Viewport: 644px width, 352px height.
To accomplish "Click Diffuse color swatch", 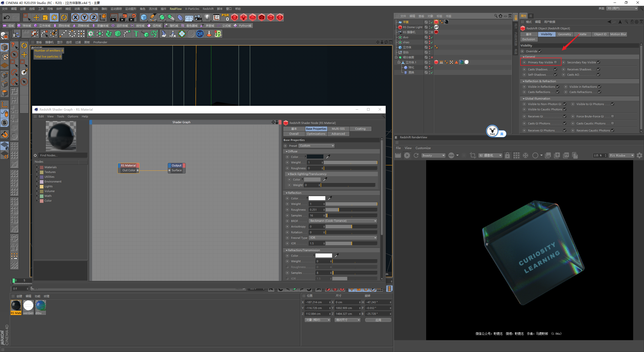I will click(x=315, y=157).
